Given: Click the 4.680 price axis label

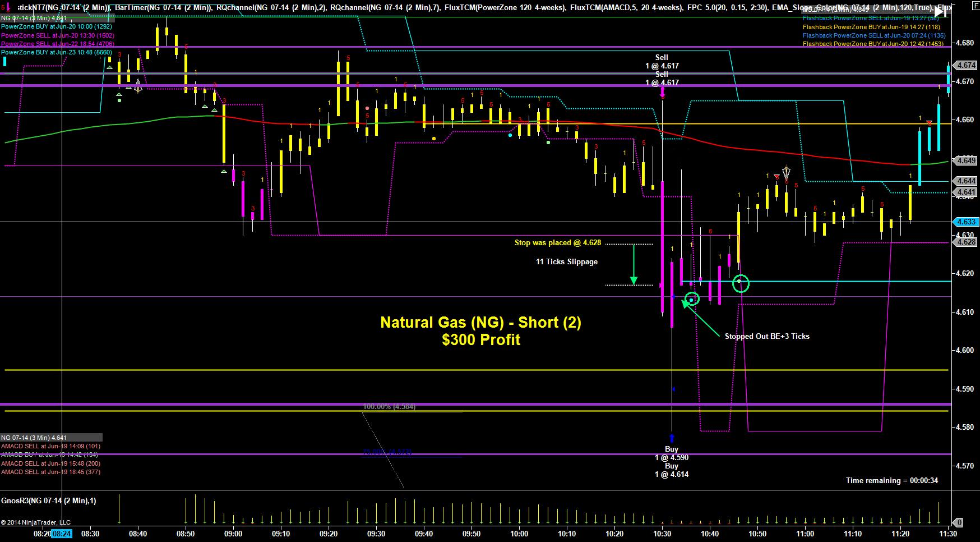Looking at the screenshot, I should tap(965, 43).
